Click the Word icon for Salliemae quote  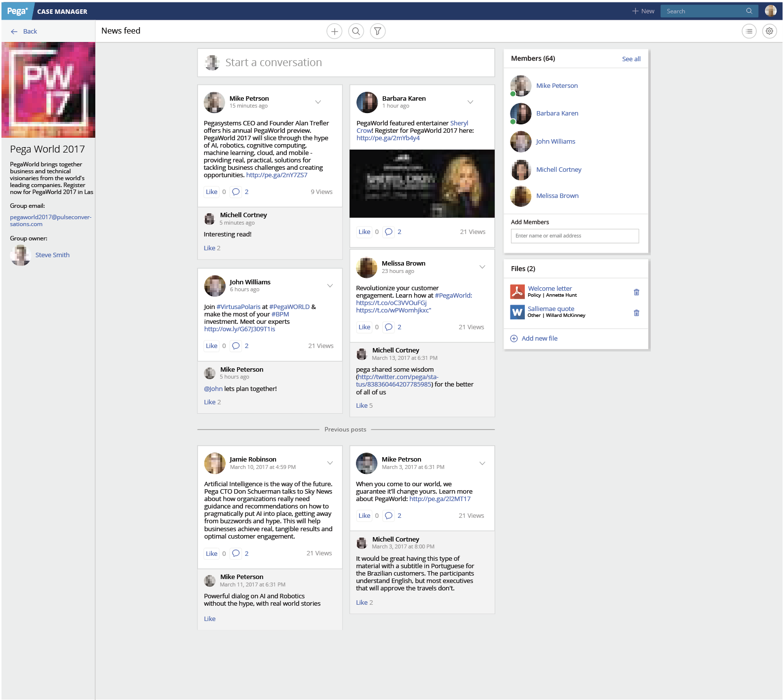click(x=517, y=312)
